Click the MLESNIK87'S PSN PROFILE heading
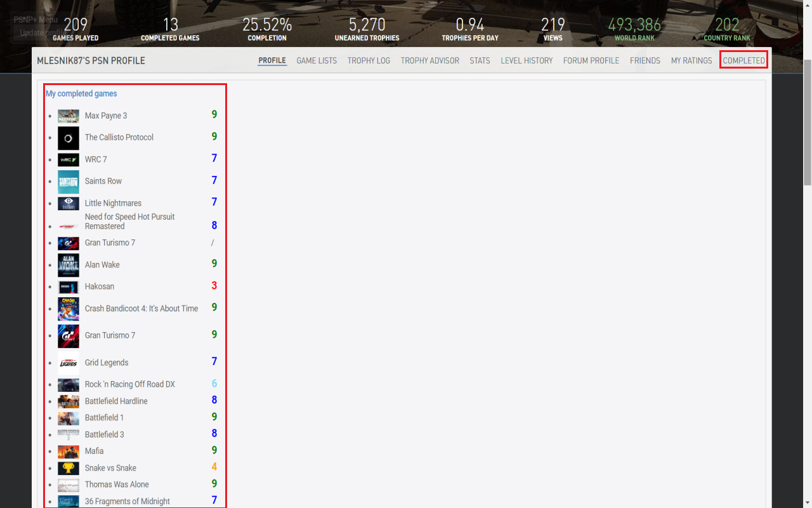Screen dimensions: 812x508 click(91, 61)
